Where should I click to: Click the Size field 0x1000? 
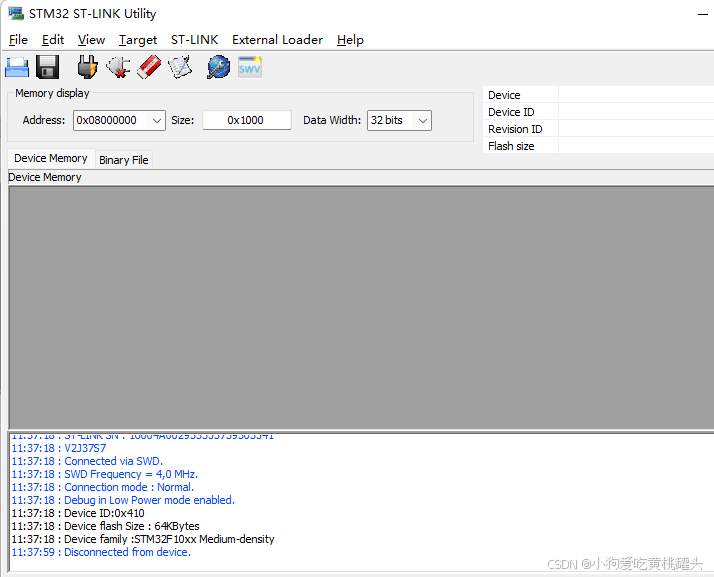(247, 120)
